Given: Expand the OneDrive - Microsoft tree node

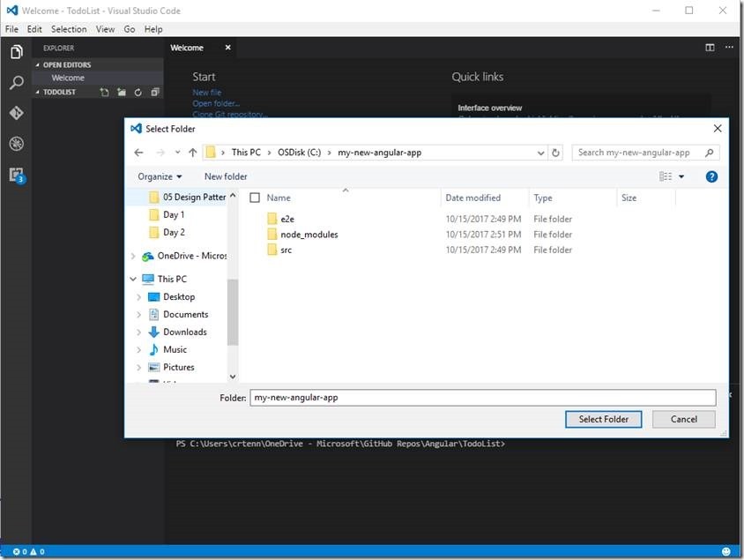Looking at the screenshot, I should tap(133, 257).
